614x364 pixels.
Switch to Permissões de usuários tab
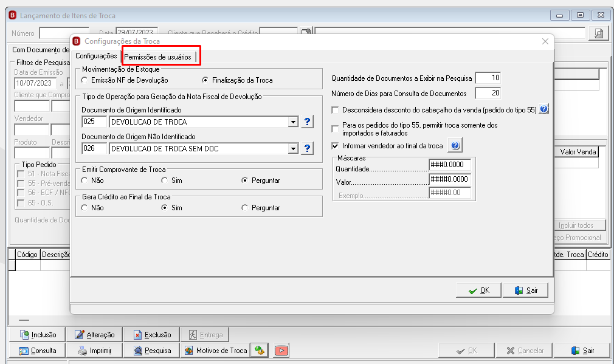[158, 57]
